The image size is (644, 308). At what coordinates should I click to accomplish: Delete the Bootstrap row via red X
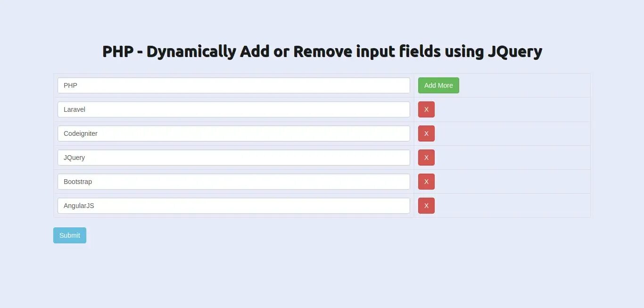426,182
